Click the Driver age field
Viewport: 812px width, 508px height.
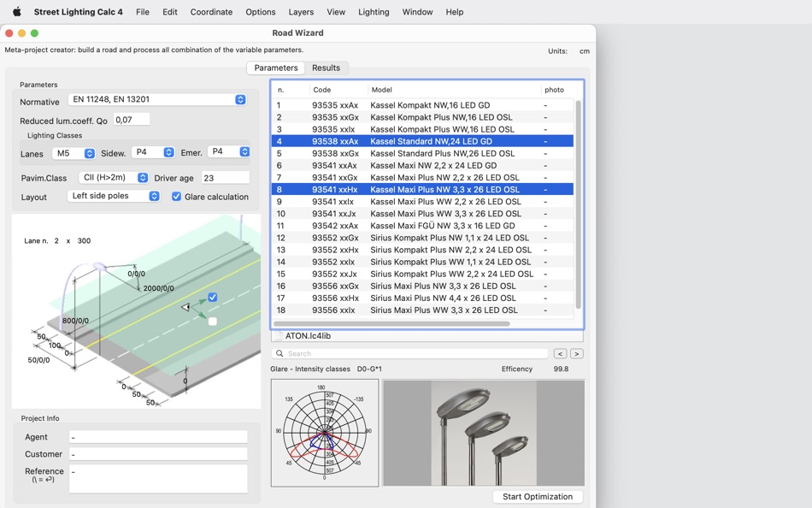tap(226, 178)
